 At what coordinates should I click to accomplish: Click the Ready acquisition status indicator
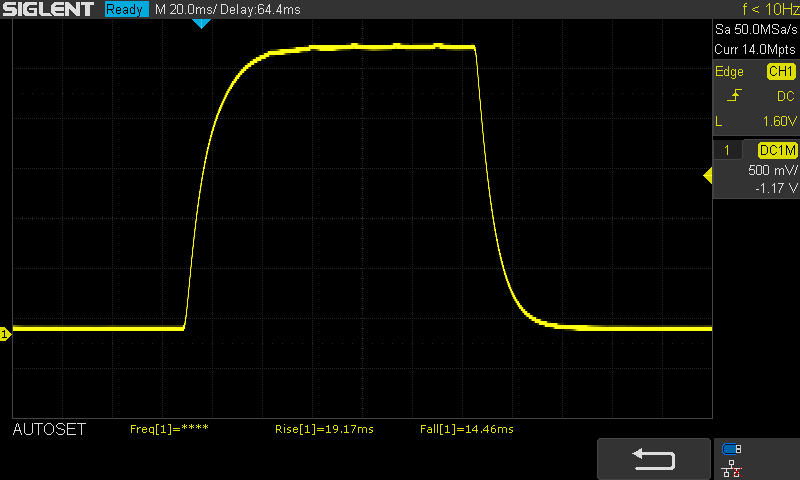tap(126, 9)
